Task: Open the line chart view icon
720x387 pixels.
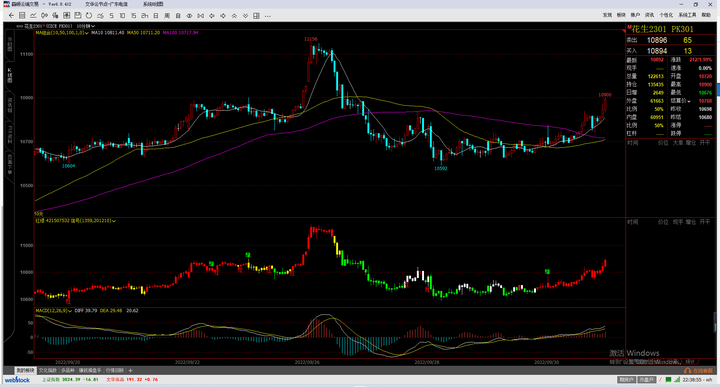Action: click(33, 16)
